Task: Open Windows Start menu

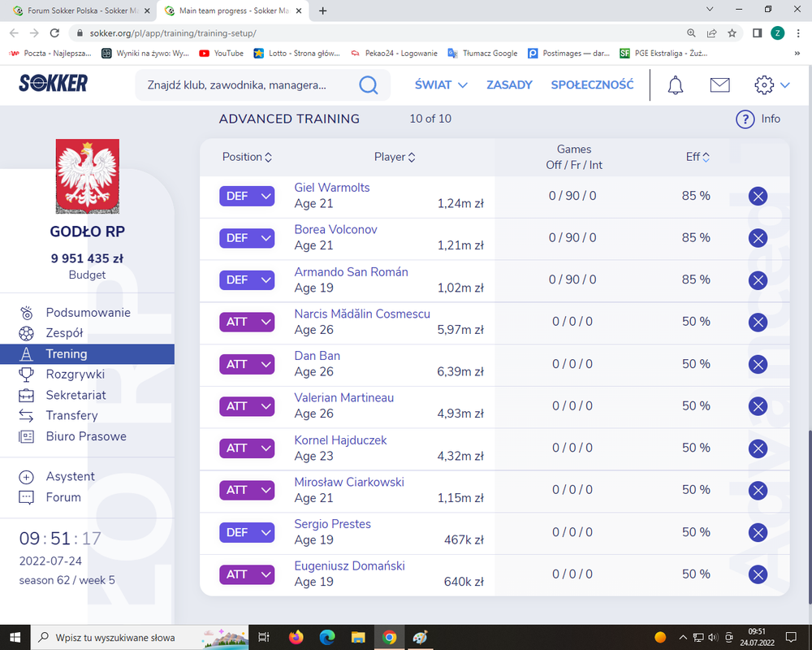Action: point(15,637)
